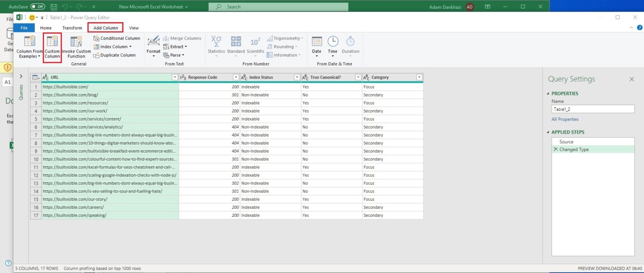The image size is (644, 273).
Task: Click the Duration icon
Action: coord(351,44)
